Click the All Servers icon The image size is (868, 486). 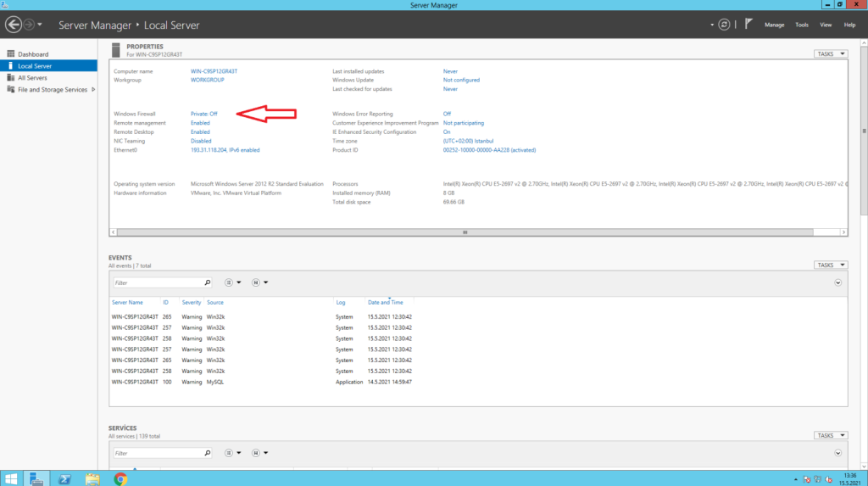[10, 77]
